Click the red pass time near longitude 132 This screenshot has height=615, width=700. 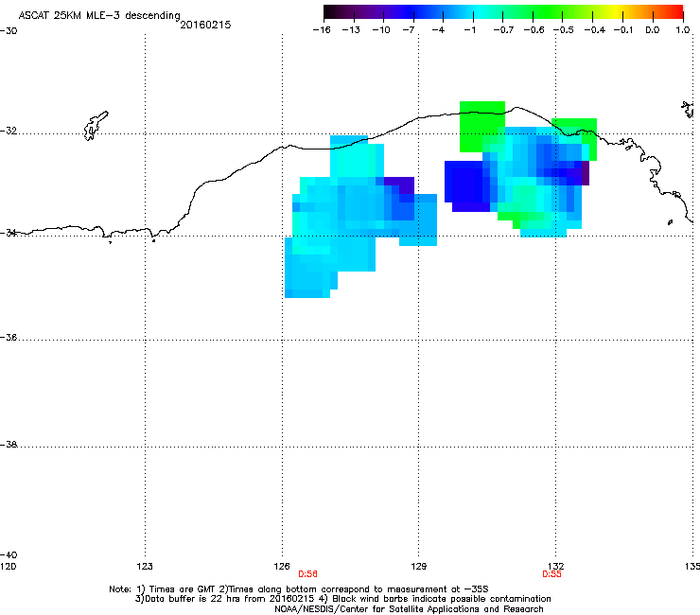(x=551, y=574)
